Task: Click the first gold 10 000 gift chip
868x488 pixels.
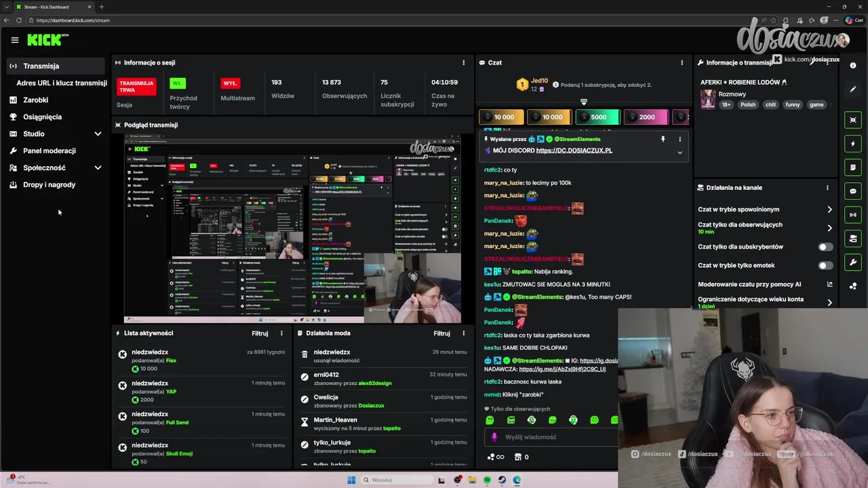Action: pos(501,117)
